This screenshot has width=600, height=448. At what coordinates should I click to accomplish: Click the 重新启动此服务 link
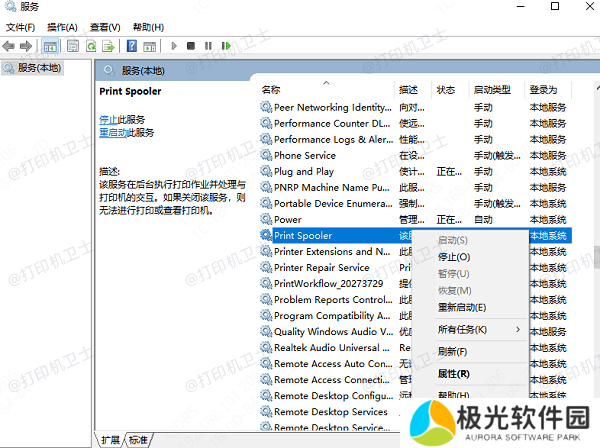127,132
